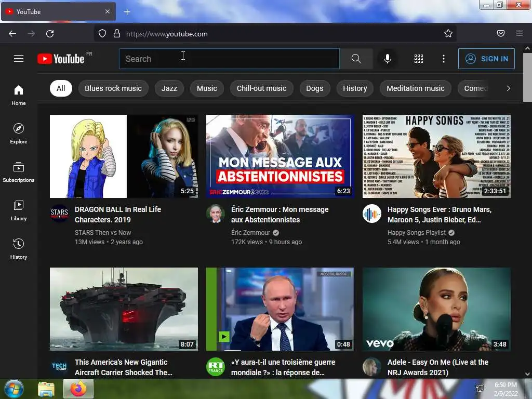This screenshot has height=399, width=532.
Task: Go back with the browser back arrow
Action: [12, 34]
